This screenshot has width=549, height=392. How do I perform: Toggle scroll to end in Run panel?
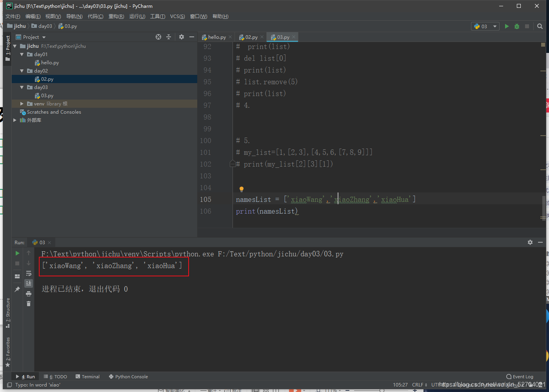click(x=29, y=283)
